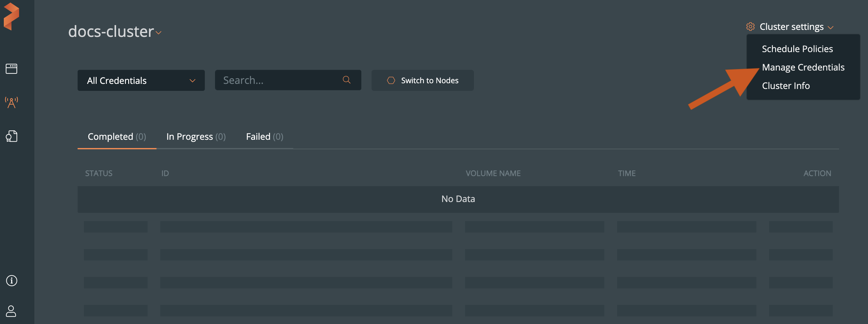Viewport: 868px width, 324px height.
Task: Switch to the Completed tab
Action: (x=117, y=137)
